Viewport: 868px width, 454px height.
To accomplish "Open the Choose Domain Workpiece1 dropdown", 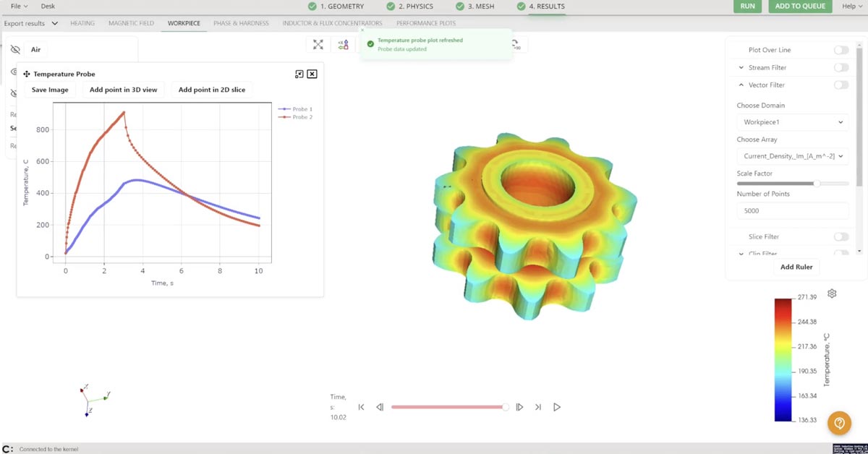I will click(x=791, y=121).
